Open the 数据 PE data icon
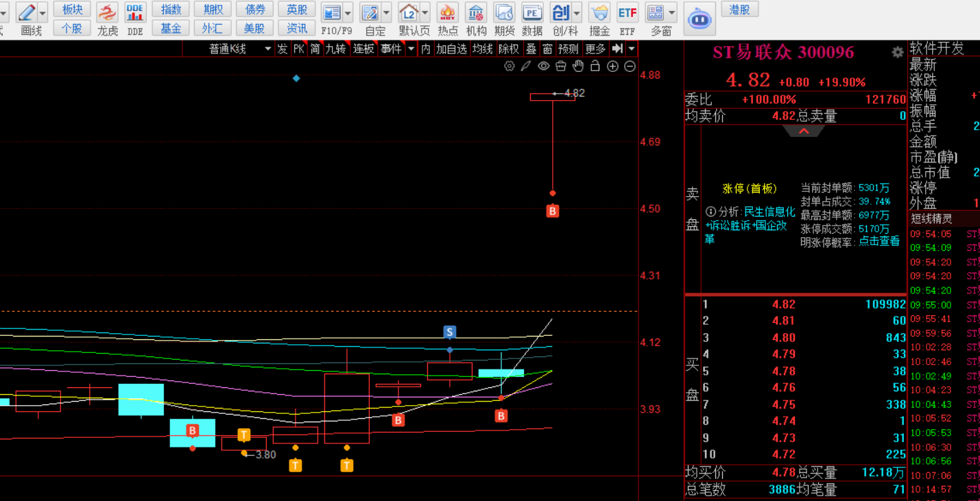Viewport: 980px width, 501px height. 532,12
